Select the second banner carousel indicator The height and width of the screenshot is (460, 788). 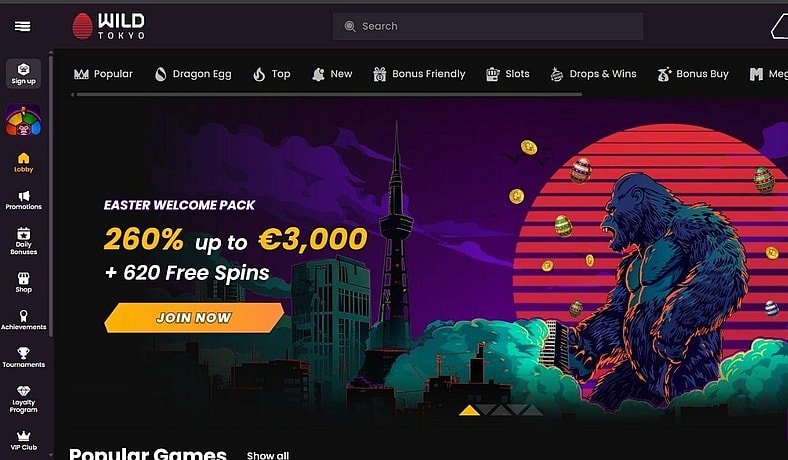[486, 410]
